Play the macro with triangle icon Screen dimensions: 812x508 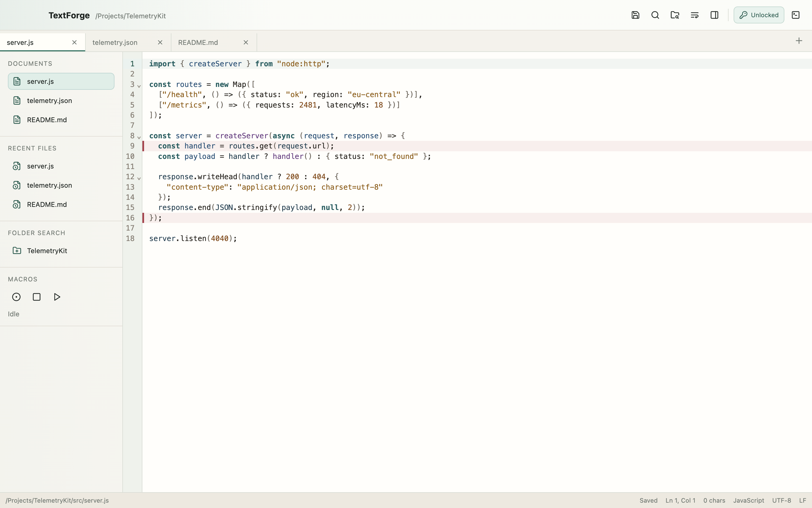click(57, 297)
